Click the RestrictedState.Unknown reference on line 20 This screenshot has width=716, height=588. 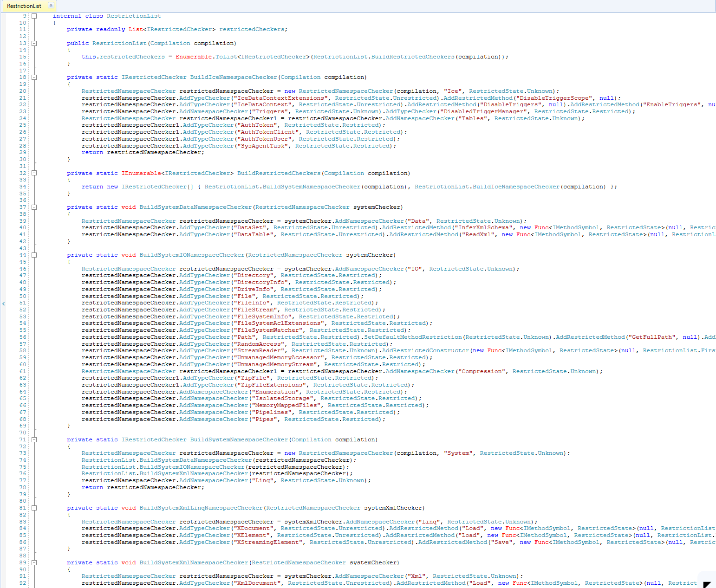tap(511, 91)
